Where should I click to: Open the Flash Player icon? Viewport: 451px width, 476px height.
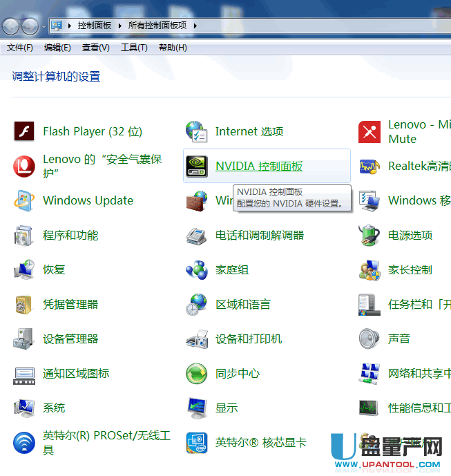coord(24,131)
